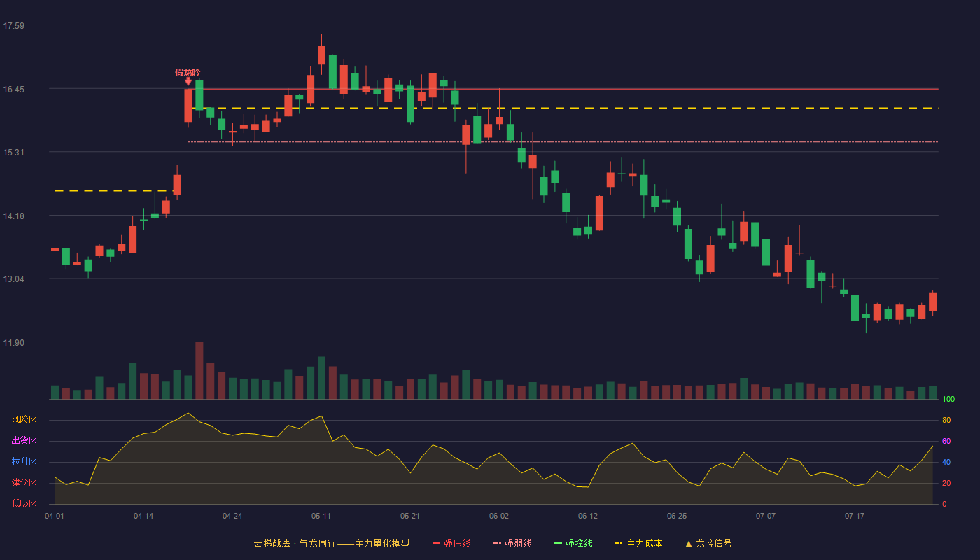
Task: Click the orange 80 indicator axis value
Action: click(946, 420)
